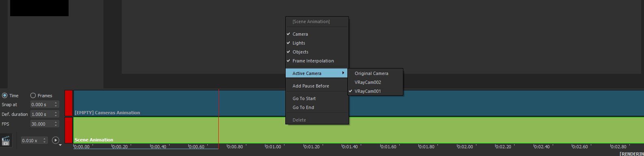Click the red handle of Cameras Animation track
This screenshot has height=156, width=644.
[x=69, y=103]
